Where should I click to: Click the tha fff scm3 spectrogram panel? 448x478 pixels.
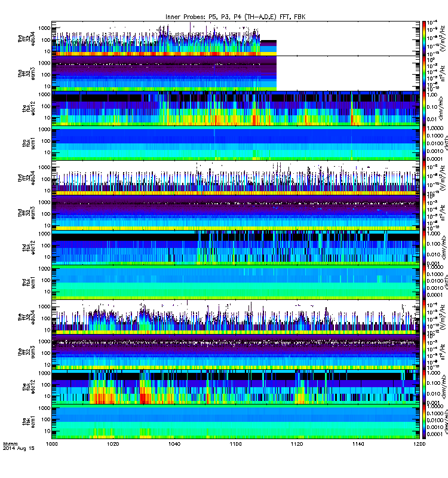235,73
